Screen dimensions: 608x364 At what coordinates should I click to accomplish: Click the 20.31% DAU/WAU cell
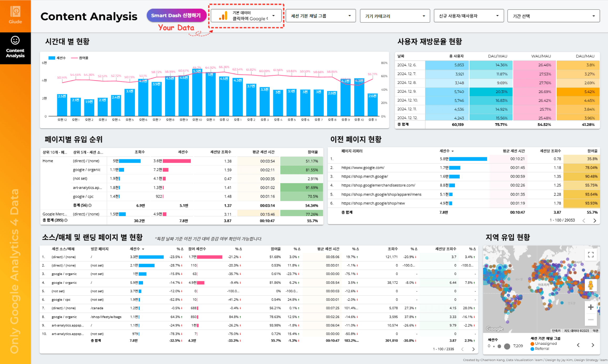491,92
